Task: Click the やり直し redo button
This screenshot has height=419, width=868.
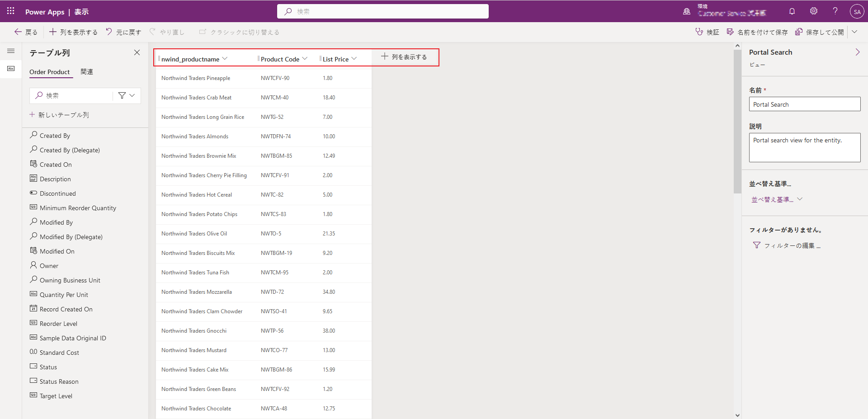Action: [x=167, y=32]
